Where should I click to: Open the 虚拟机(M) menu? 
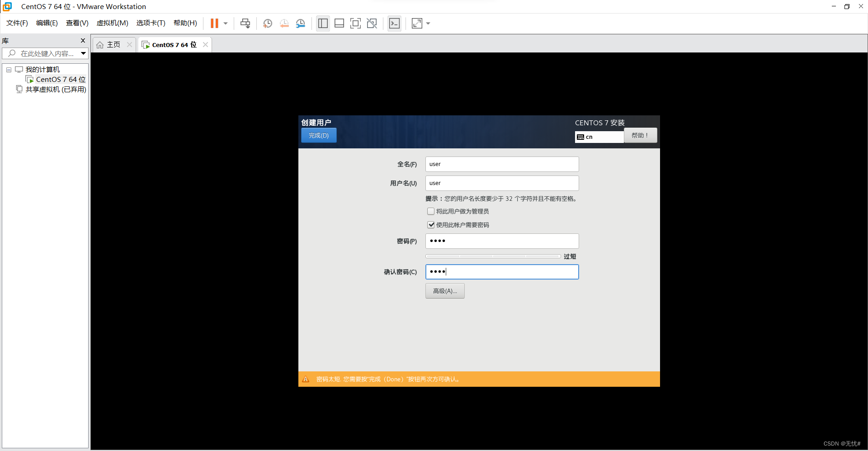click(113, 23)
